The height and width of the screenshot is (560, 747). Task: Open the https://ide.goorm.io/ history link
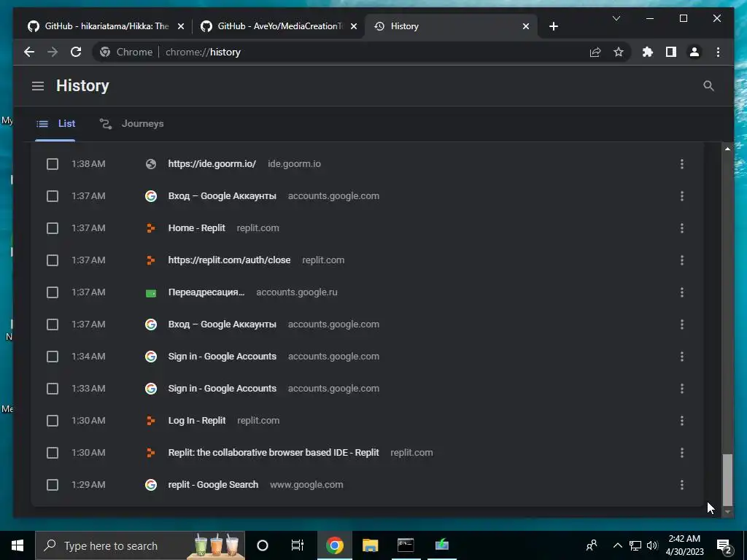click(212, 164)
